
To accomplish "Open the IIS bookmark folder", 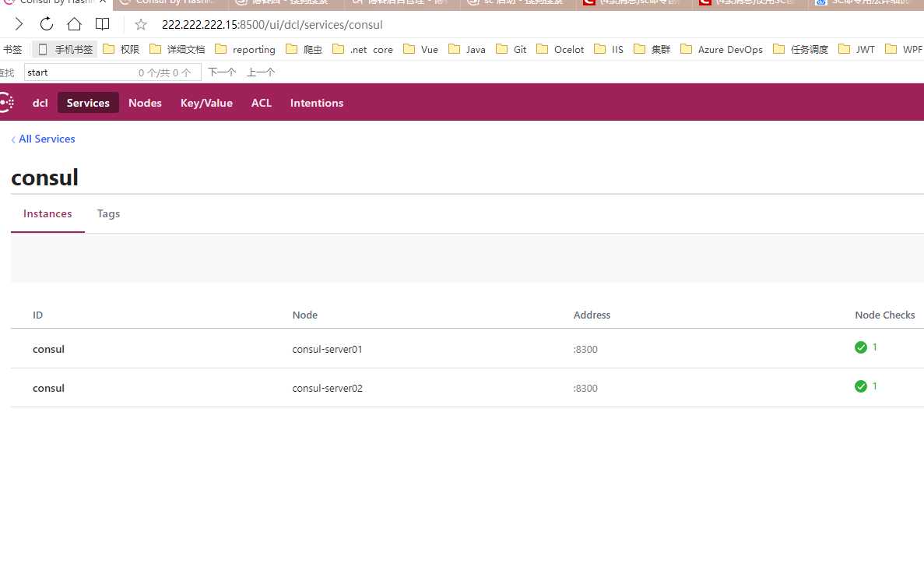I will click(x=609, y=50).
